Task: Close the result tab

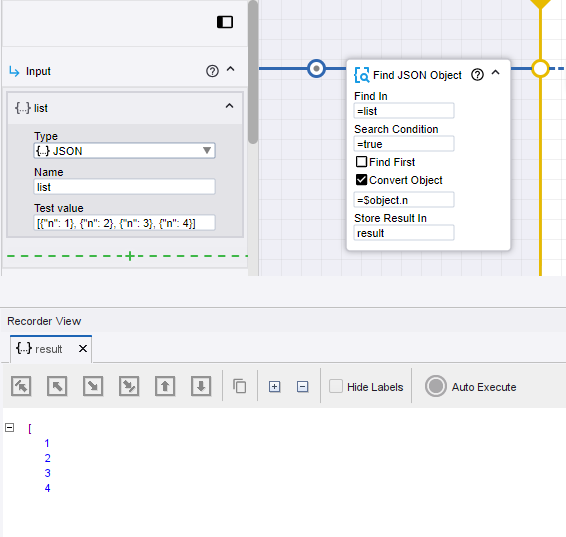Action: [83, 349]
